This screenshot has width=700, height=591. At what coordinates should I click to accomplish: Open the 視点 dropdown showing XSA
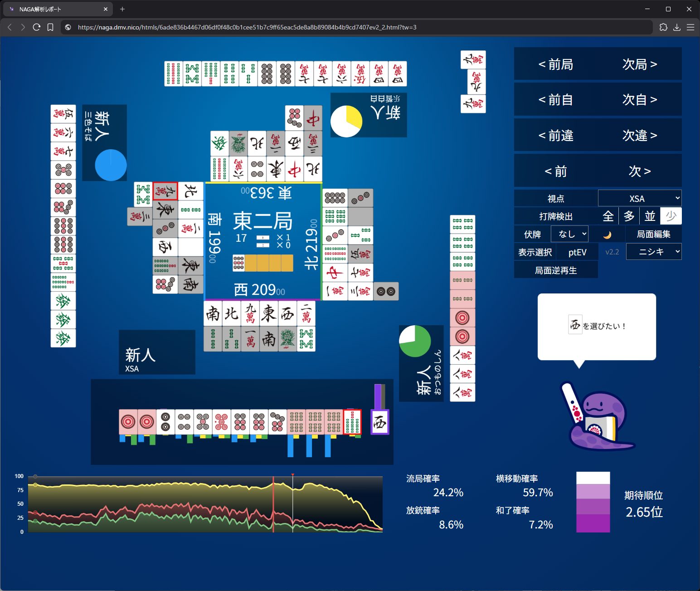coord(639,198)
